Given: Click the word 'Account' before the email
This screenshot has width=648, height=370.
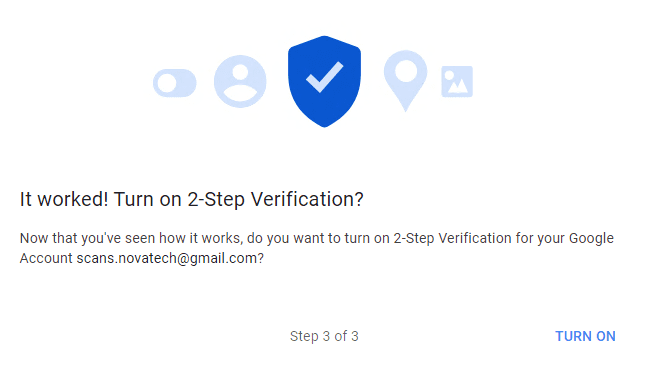Looking at the screenshot, I should (46, 258).
